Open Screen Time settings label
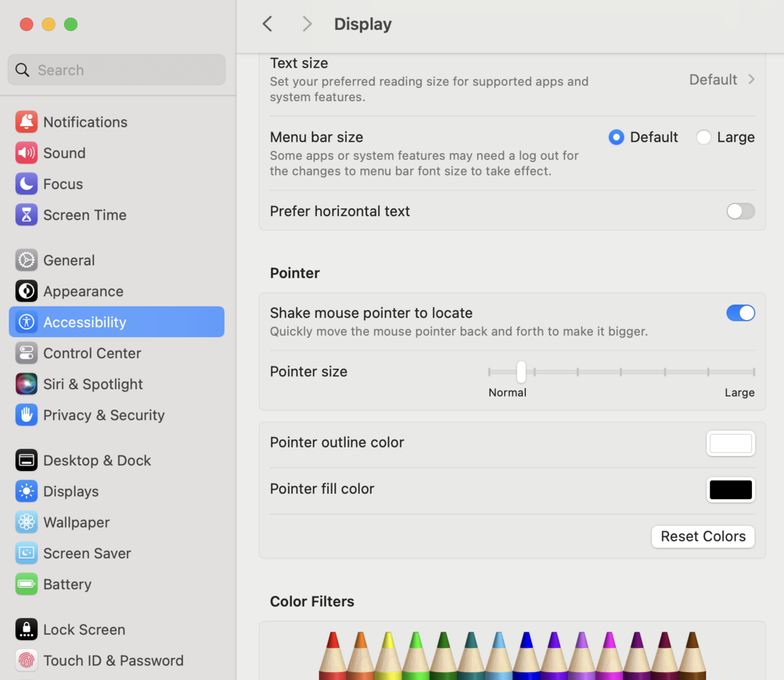 (x=85, y=215)
